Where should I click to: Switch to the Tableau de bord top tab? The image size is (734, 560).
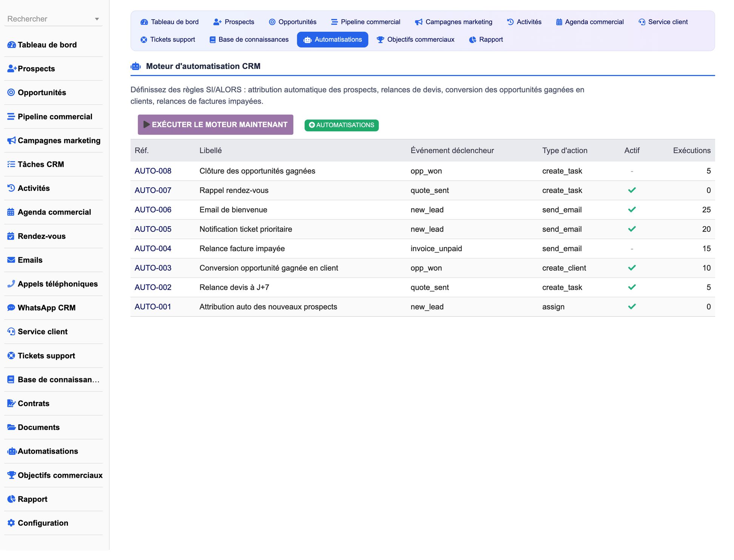tap(170, 22)
